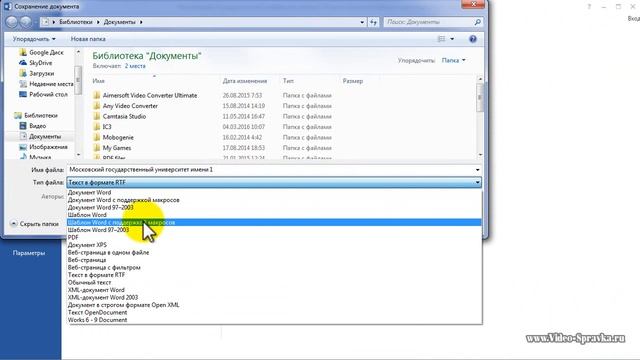This screenshot has width=640, height=360.
Task: Open Недавние места in navigation pane
Action: (x=46, y=84)
